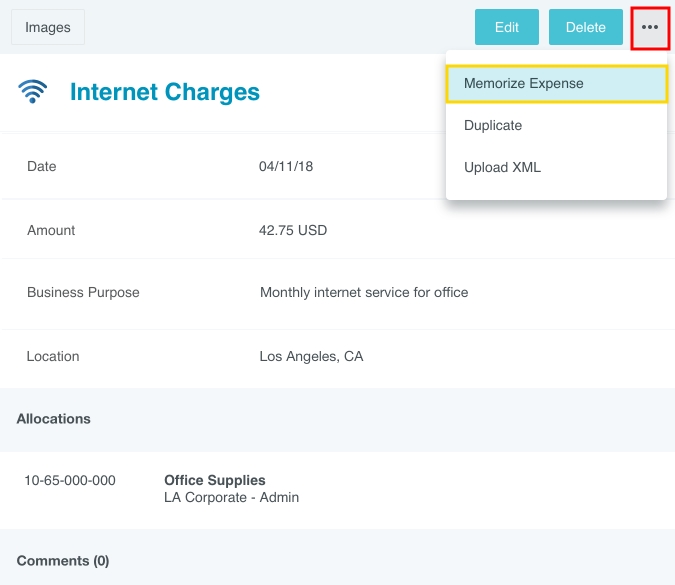Select the Upload XML menu option

[x=502, y=168]
